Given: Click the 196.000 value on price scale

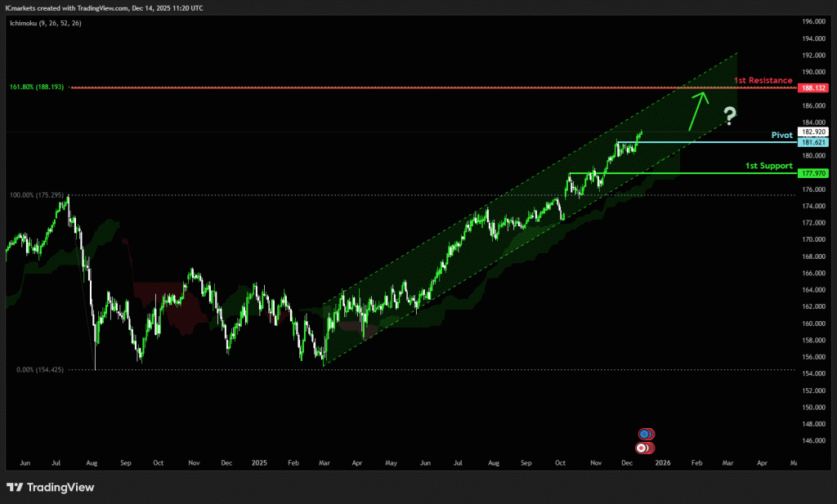Looking at the screenshot, I should coord(812,22).
